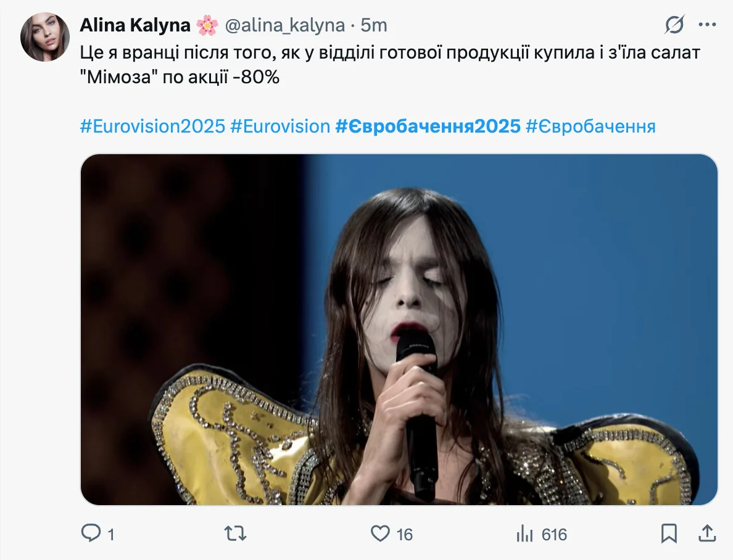Like the tweet with the heart icon

pos(381,533)
